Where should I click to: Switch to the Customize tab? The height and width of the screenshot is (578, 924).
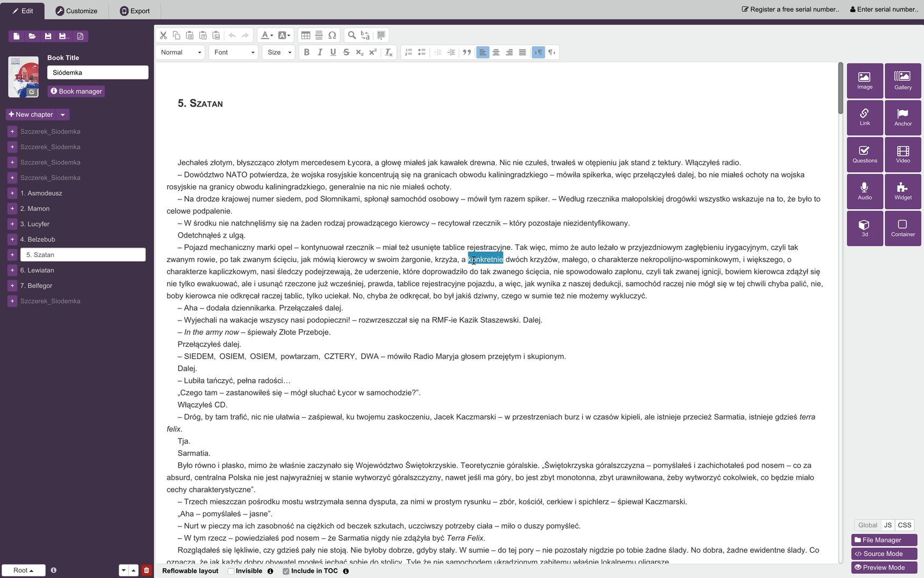point(77,11)
